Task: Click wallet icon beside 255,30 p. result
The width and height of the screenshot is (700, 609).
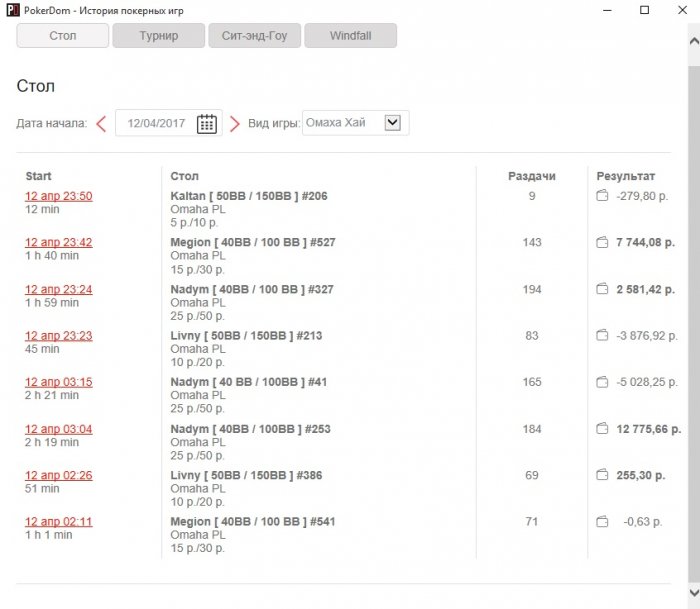Action: coord(602,475)
